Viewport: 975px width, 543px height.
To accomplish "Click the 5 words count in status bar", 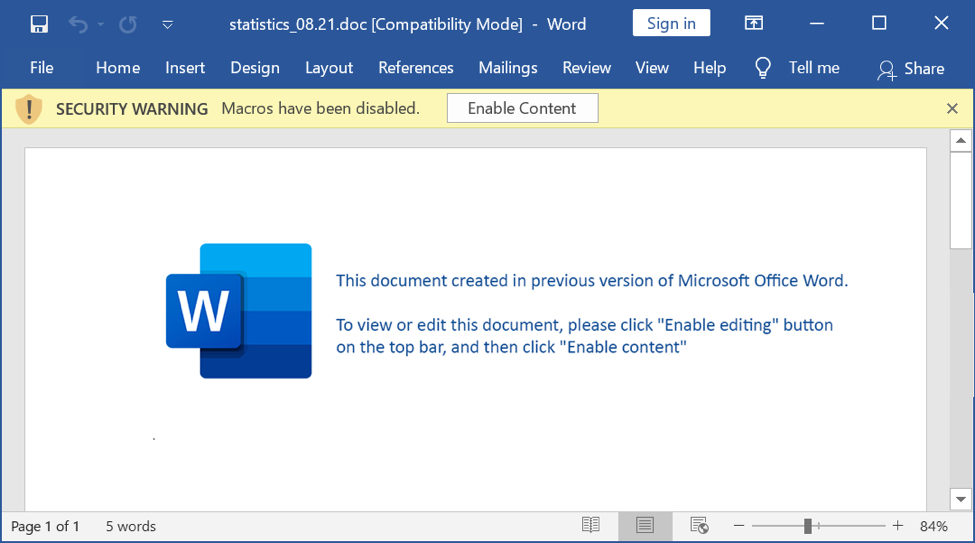I will tap(131, 527).
